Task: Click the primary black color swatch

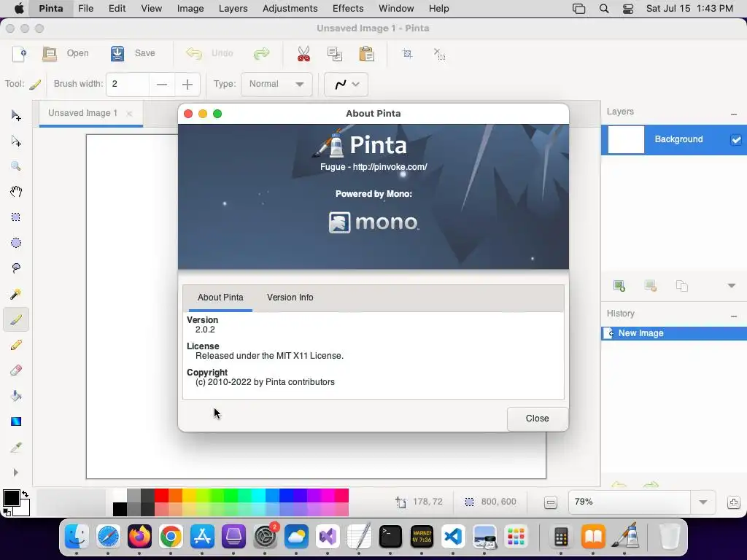Action: [11, 498]
